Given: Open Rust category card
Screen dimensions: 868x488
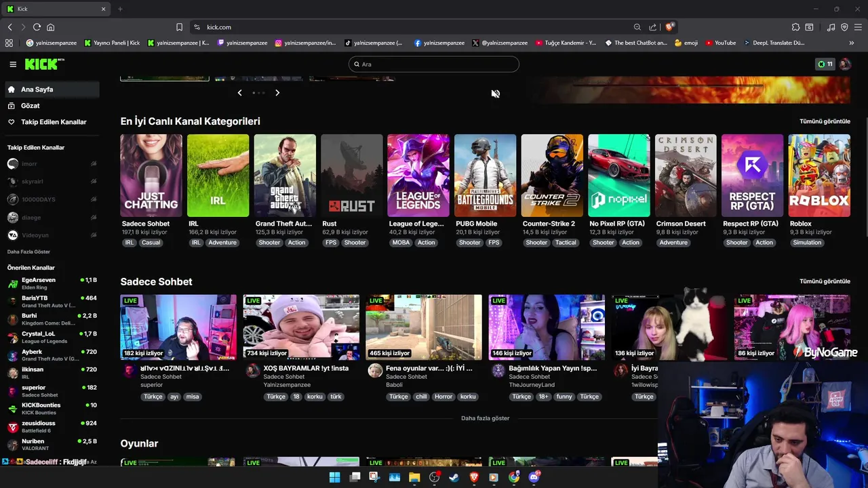Looking at the screenshot, I should click(351, 176).
